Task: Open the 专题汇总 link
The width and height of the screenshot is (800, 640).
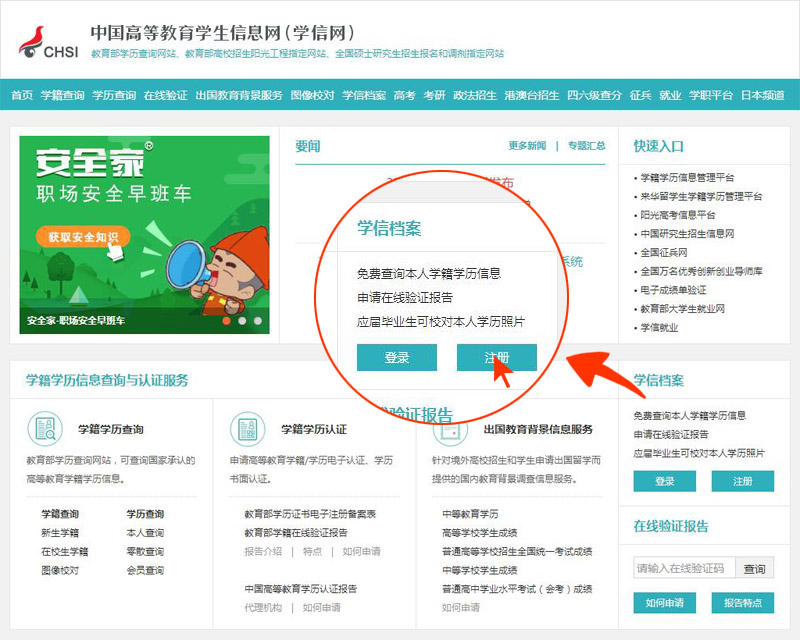Action: point(587,145)
